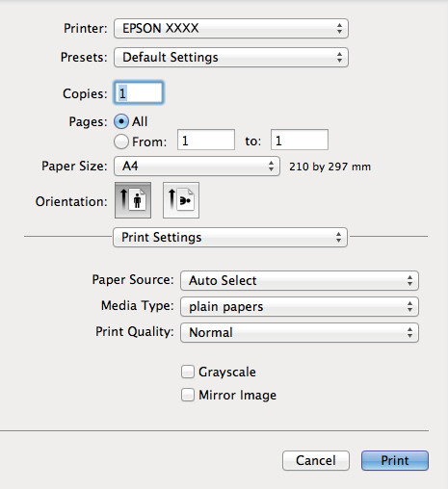The image size is (448, 489).
Task: Select portrait orientation icon
Action: click(133, 200)
